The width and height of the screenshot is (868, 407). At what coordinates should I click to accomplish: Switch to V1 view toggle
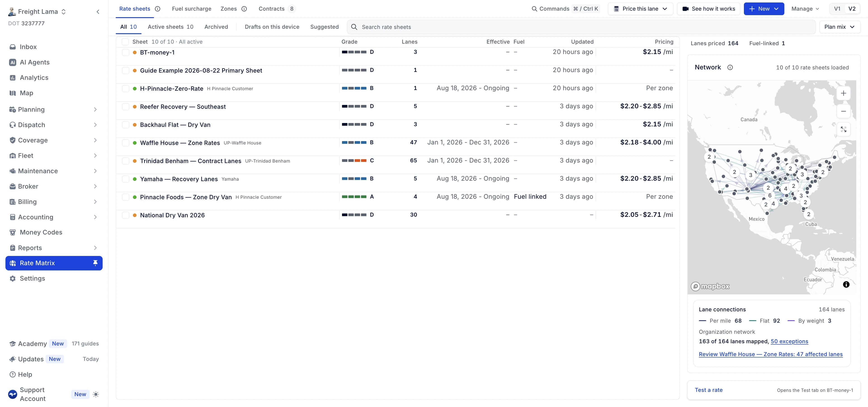click(x=837, y=9)
